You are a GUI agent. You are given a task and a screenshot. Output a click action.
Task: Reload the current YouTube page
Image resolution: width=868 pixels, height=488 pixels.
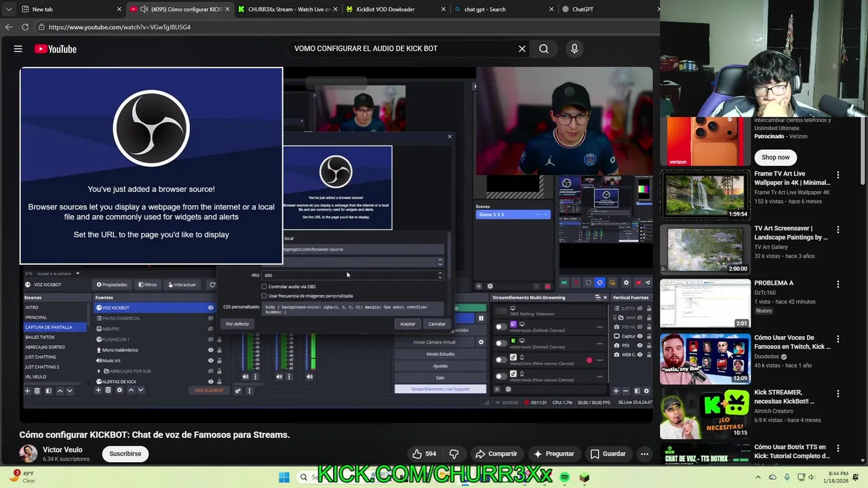coord(25,27)
